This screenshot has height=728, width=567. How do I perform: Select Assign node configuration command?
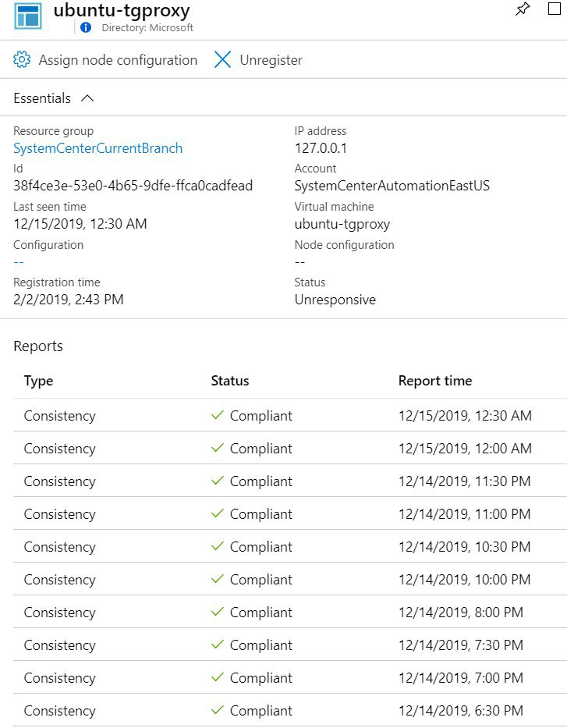(105, 60)
